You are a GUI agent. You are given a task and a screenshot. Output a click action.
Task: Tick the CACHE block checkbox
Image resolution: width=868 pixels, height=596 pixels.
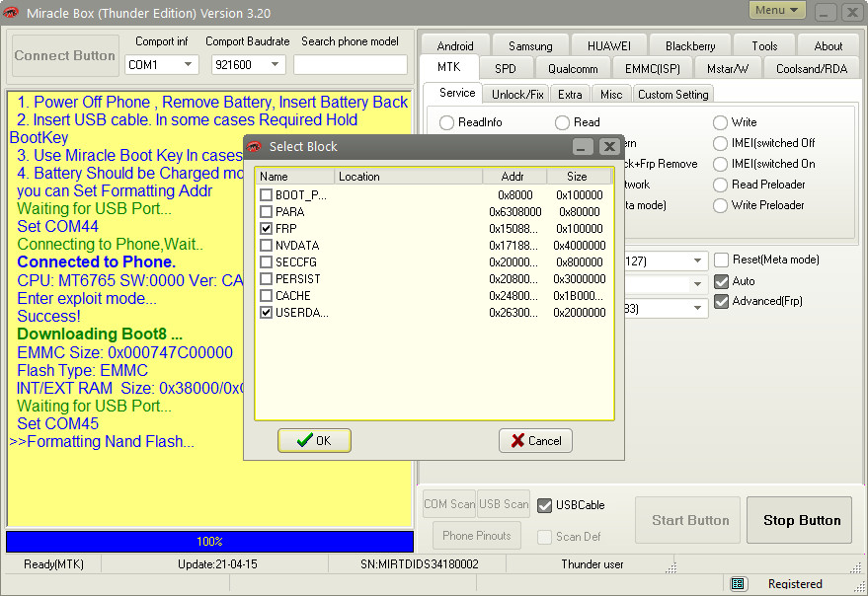click(267, 295)
